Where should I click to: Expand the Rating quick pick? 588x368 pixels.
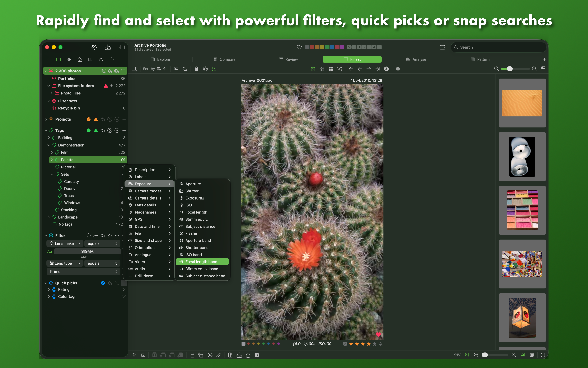click(x=49, y=289)
